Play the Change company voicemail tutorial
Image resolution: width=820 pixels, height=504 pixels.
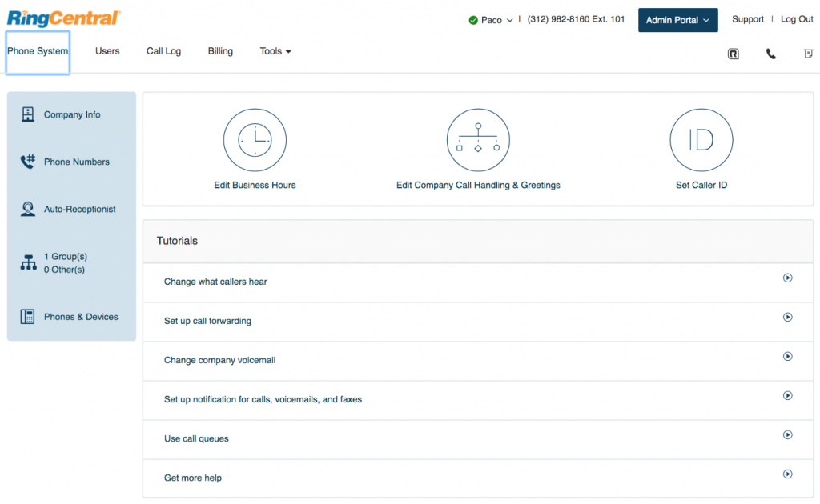pyautogui.click(x=788, y=356)
